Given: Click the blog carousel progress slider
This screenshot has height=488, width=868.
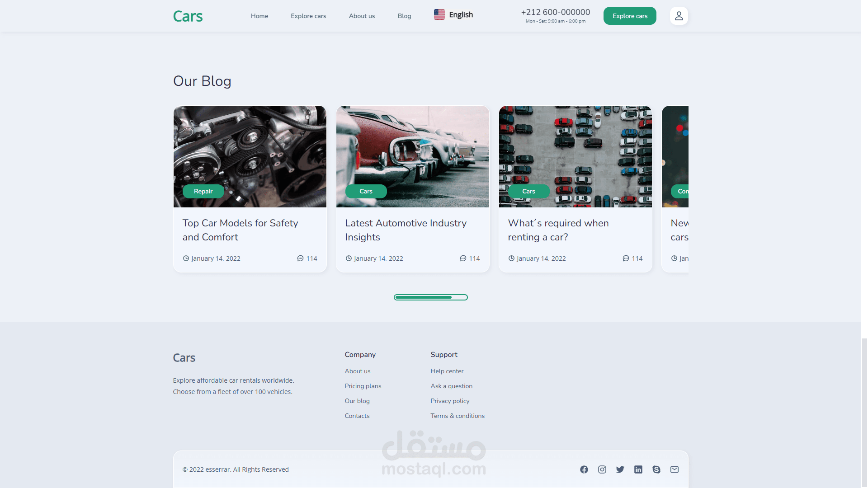Looking at the screenshot, I should click(430, 297).
